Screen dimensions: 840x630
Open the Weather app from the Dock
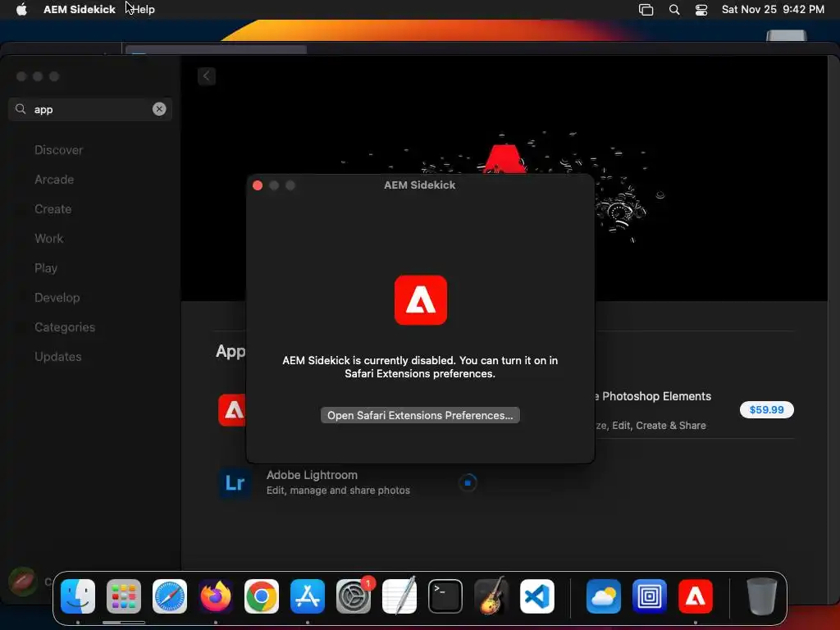(x=604, y=596)
